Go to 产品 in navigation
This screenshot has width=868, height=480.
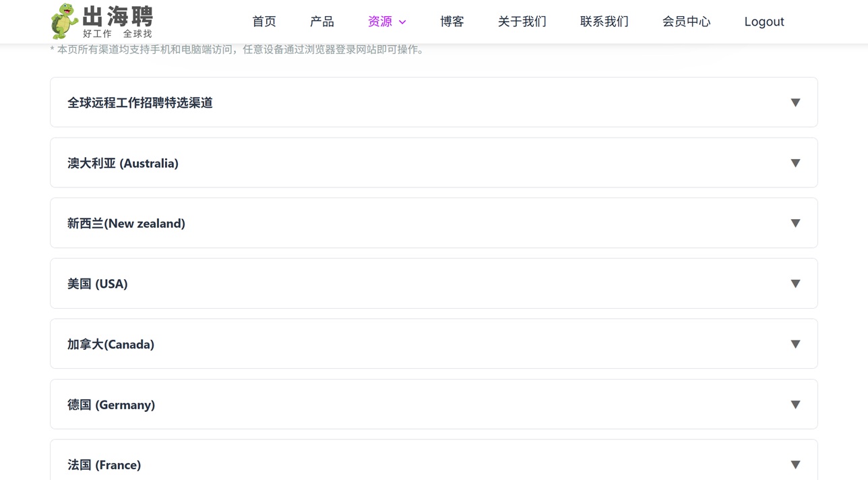tap(322, 22)
